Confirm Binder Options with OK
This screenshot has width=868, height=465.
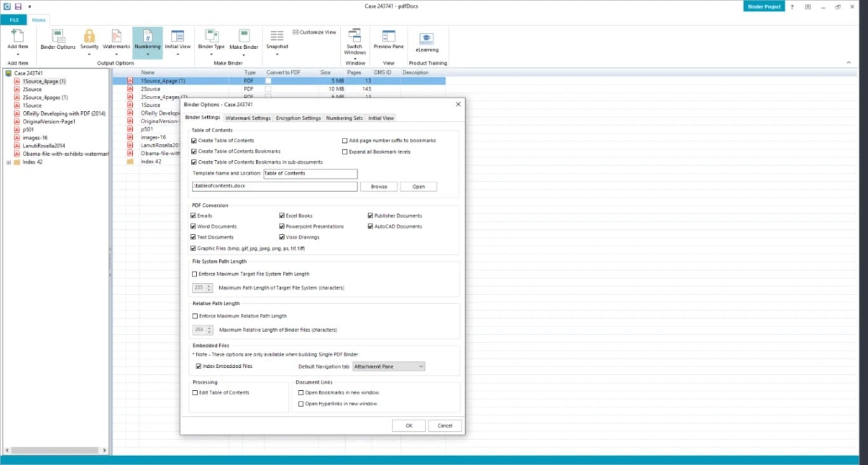tap(409, 426)
